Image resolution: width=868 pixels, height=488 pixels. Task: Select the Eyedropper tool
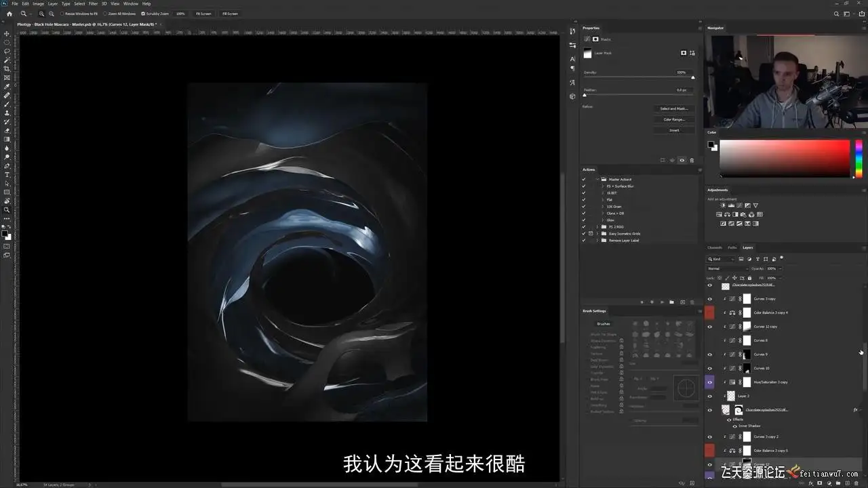click(x=7, y=86)
